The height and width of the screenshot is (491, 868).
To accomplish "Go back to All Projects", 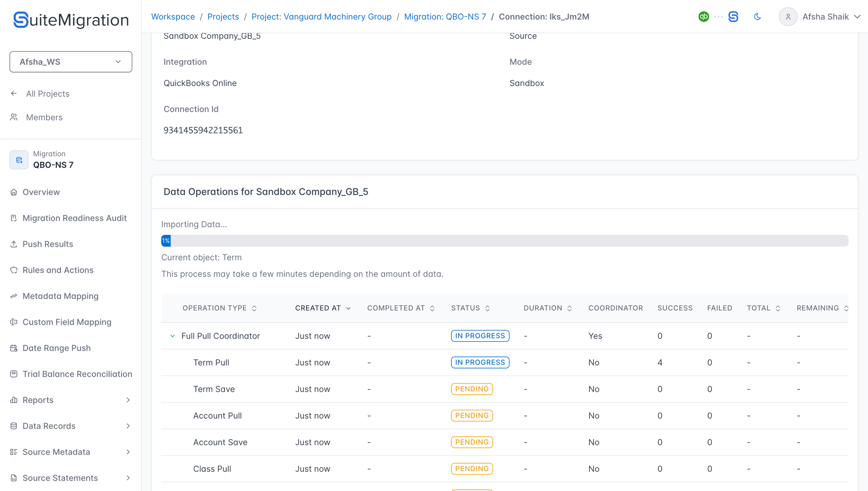I will coord(47,94).
